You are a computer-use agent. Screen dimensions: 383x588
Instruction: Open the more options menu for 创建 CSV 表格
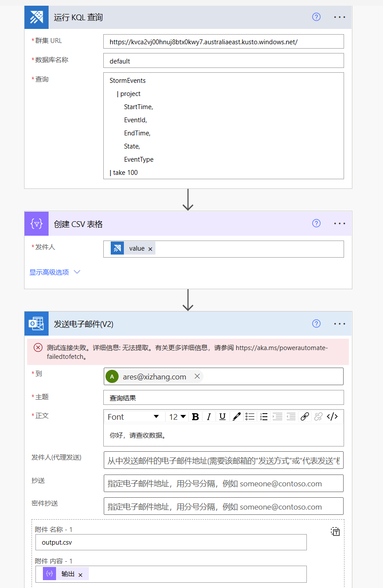(340, 223)
